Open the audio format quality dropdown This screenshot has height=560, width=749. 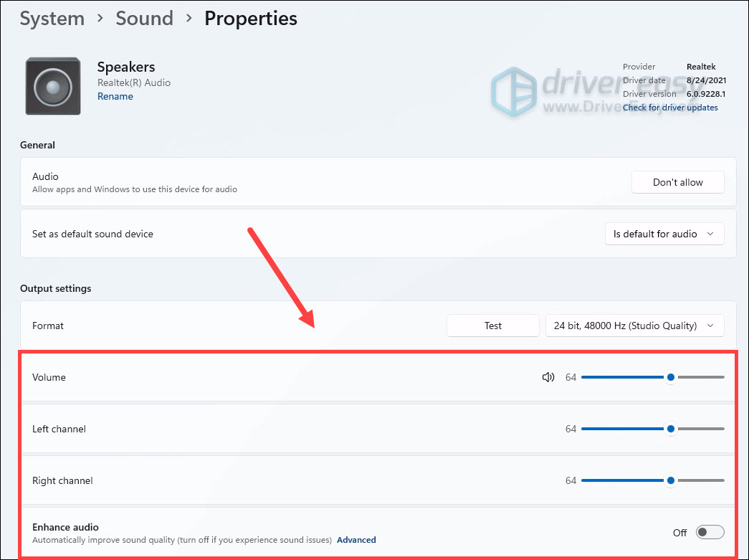(635, 326)
